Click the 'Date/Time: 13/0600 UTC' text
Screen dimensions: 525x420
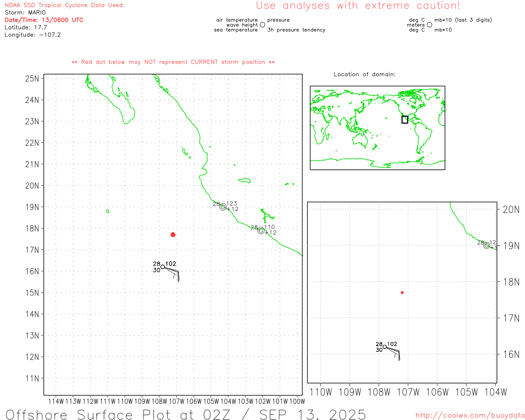44,20
